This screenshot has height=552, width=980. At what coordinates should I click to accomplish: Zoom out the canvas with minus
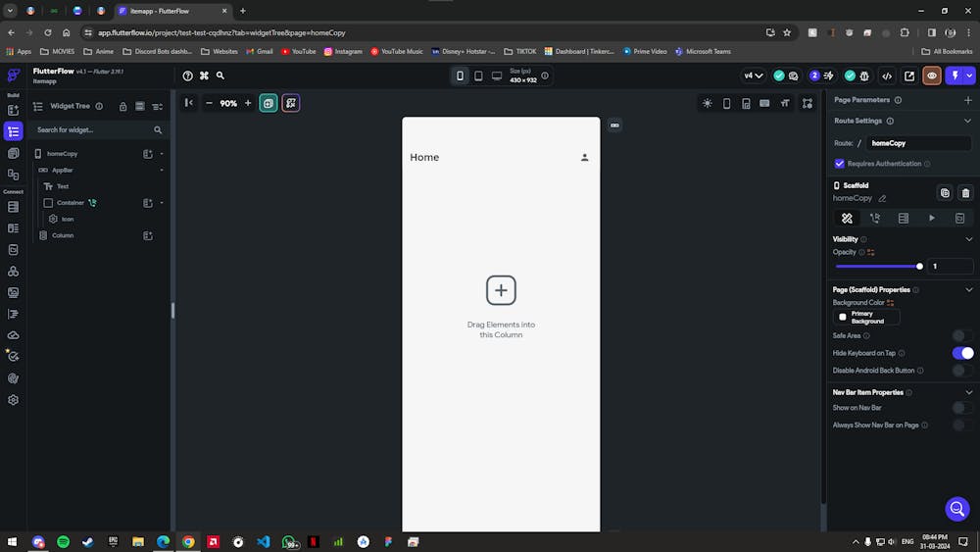(x=210, y=103)
